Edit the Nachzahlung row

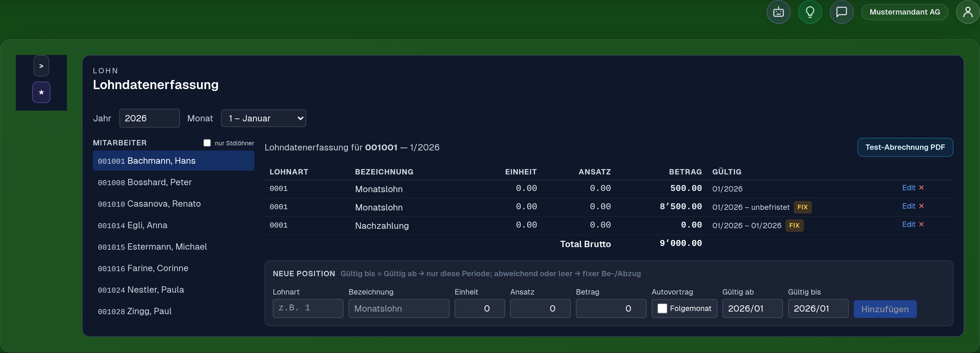click(908, 224)
